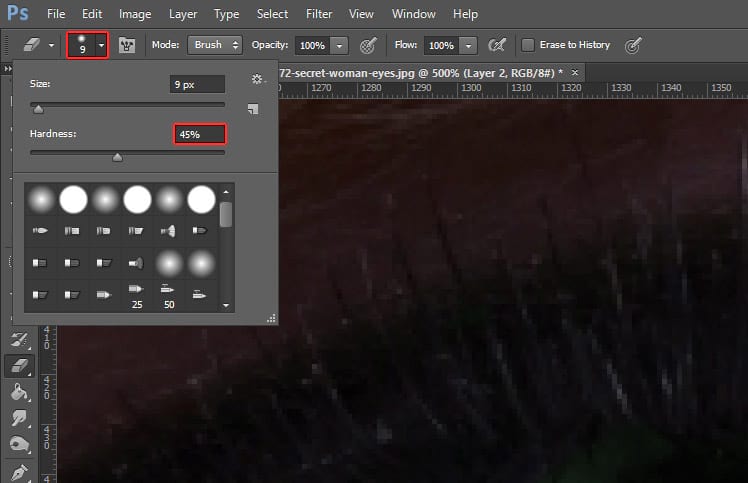The height and width of the screenshot is (483, 748).
Task: Select the Pen tool
Action: click(19, 472)
